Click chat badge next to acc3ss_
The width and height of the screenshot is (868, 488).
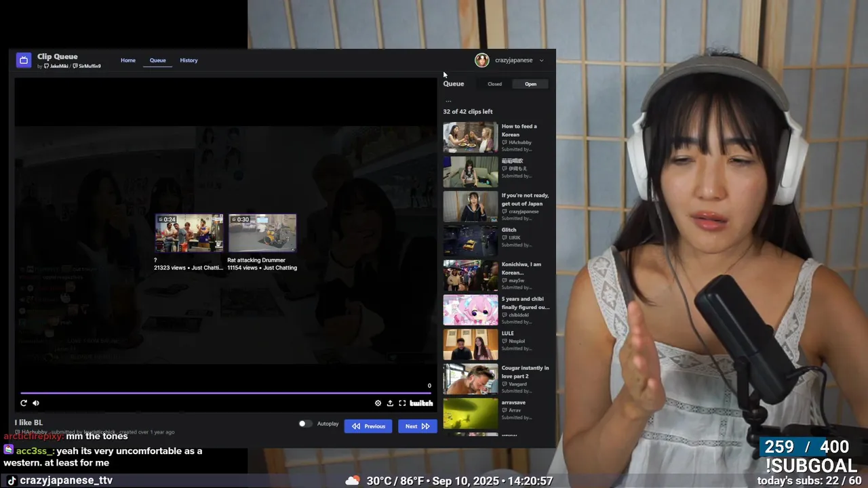coord(8,450)
